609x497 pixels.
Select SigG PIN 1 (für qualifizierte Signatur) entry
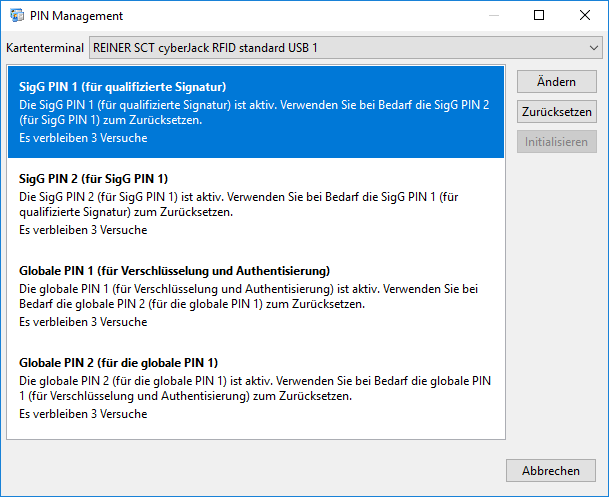(256, 112)
